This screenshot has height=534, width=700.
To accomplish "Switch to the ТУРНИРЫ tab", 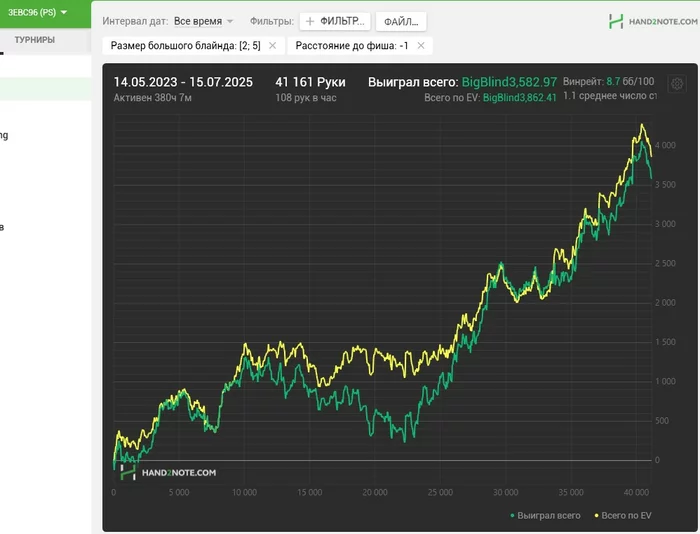I will 35,40.
